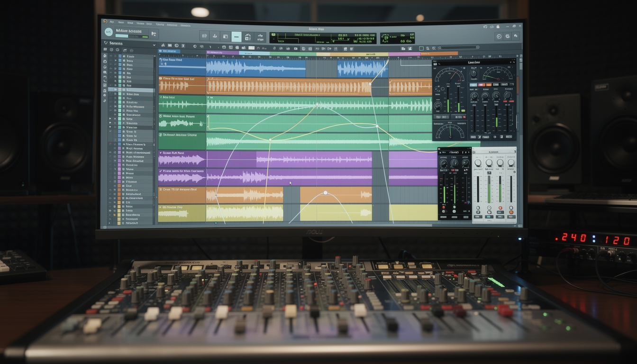Click the horizontal zoom slider at the toolbar's right end
The width and height of the screenshot is (637, 364).
[458, 47]
